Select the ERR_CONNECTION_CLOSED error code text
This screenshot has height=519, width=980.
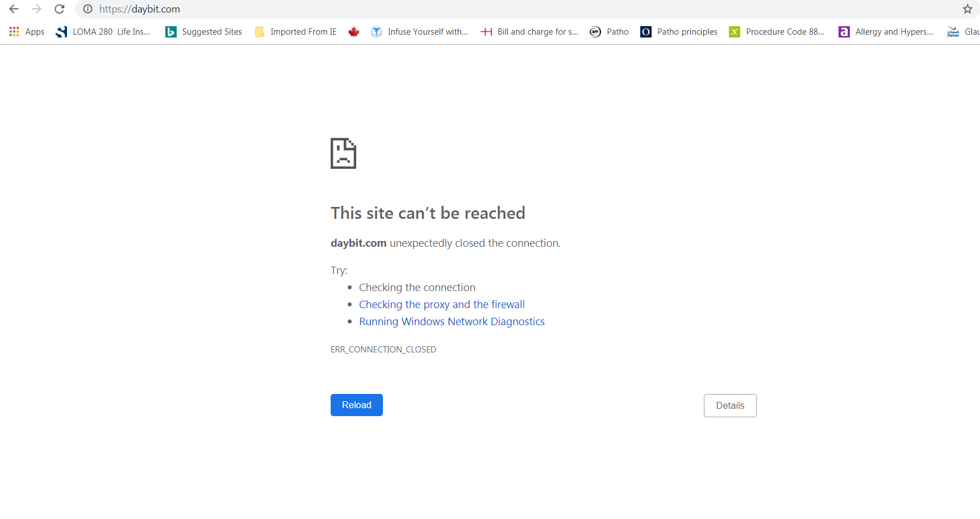click(383, 350)
